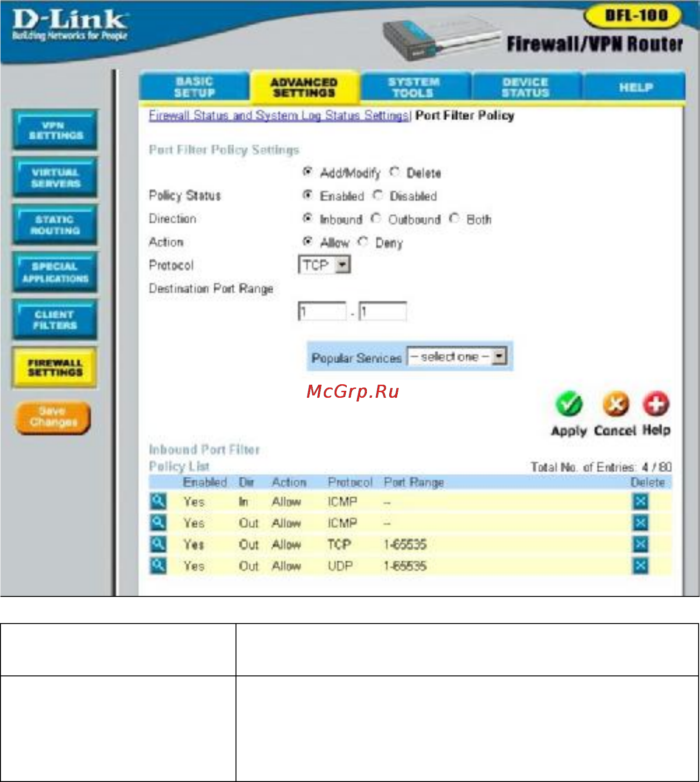
Task: Click the TCP protocol cell in policy list
Action: coord(339,545)
